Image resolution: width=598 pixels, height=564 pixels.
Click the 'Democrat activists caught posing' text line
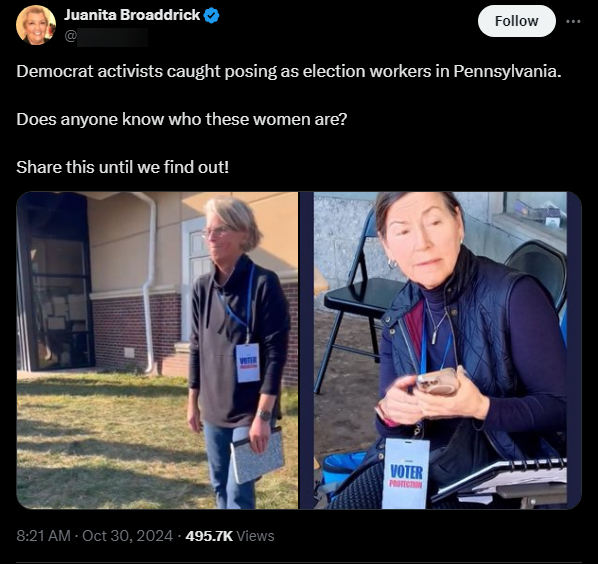tap(289, 71)
